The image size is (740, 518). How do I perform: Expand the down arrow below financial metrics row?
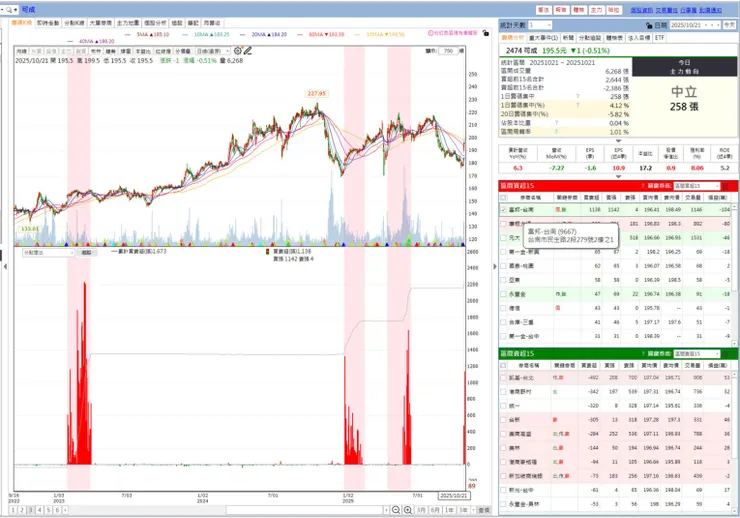tap(618, 176)
